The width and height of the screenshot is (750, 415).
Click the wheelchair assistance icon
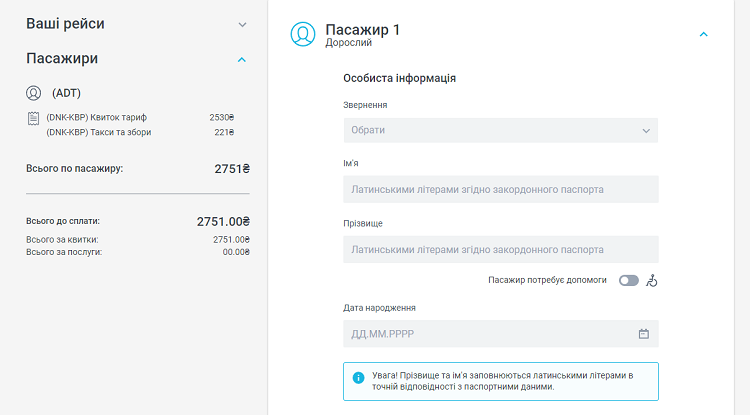[x=652, y=281]
